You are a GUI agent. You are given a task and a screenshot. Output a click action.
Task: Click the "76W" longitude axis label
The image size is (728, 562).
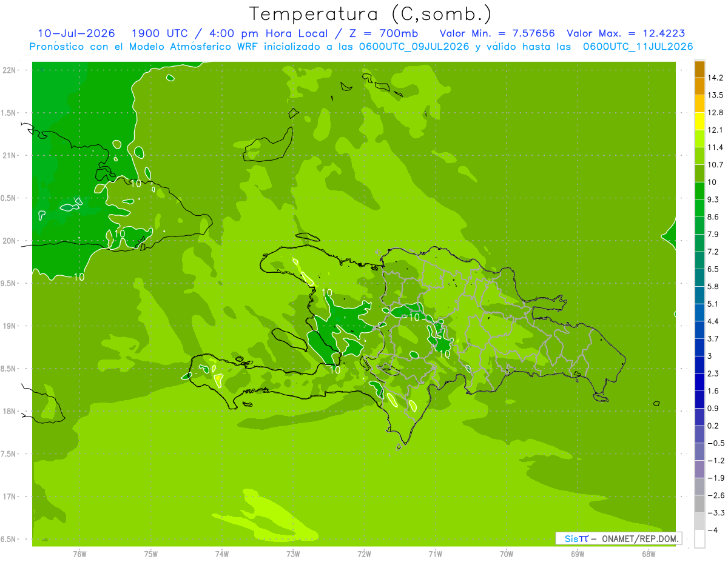pyautogui.click(x=79, y=554)
